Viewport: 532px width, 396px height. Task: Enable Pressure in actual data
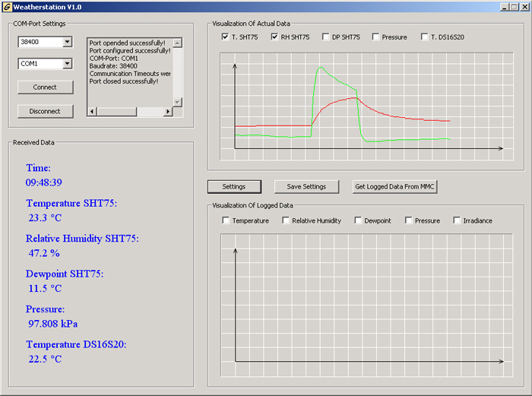click(375, 36)
